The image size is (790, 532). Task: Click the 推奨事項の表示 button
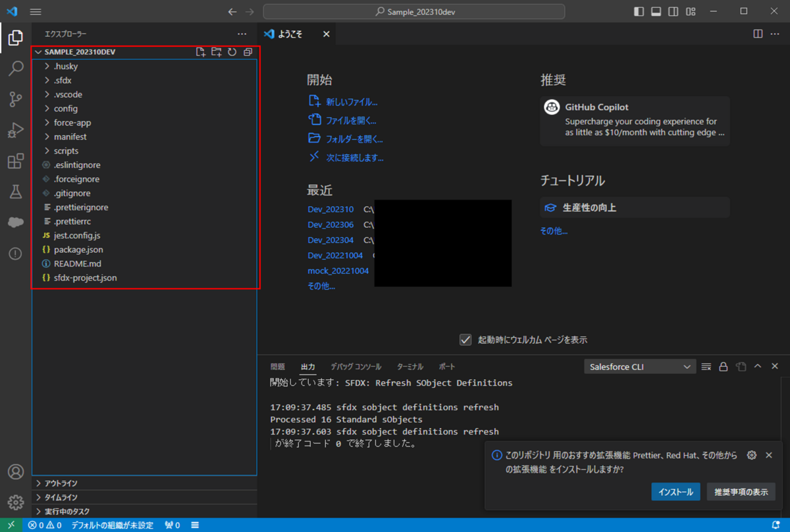741,492
